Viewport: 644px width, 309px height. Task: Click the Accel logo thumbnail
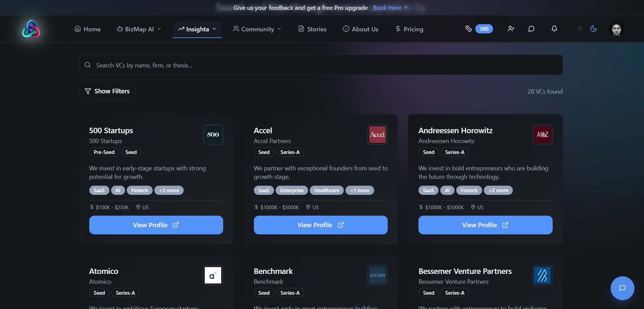[377, 135]
